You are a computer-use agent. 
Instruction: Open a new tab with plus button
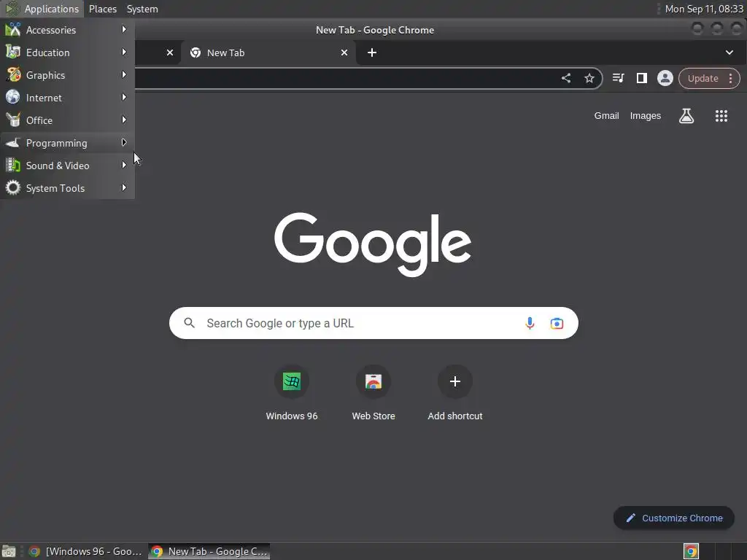coord(372,52)
